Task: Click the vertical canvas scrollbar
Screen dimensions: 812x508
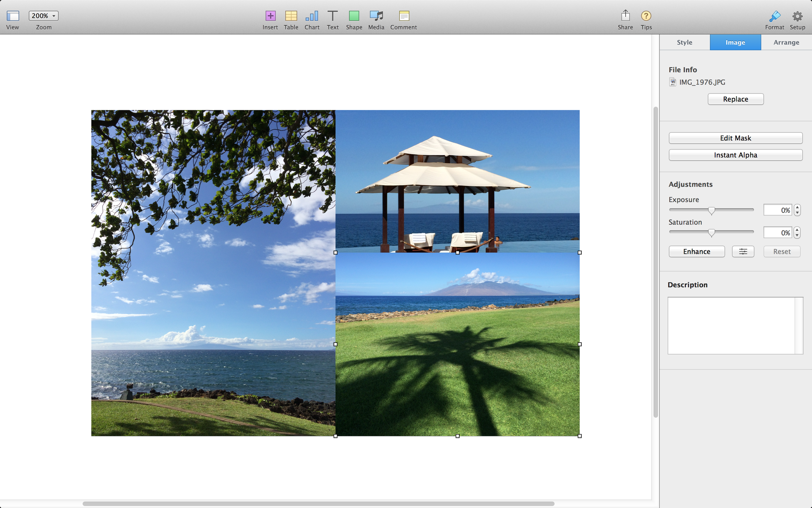Action: click(x=655, y=262)
